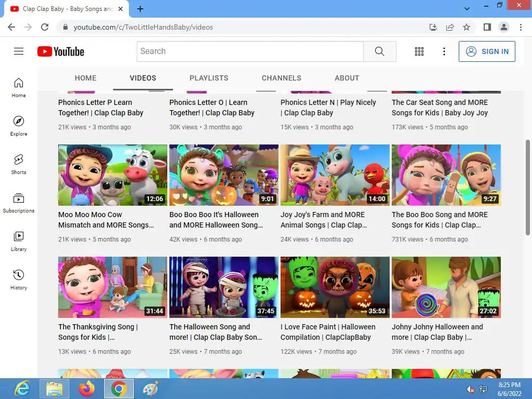The width and height of the screenshot is (532, 399).
Task: Click the site lock icon
Action: [x=65, y=27]
